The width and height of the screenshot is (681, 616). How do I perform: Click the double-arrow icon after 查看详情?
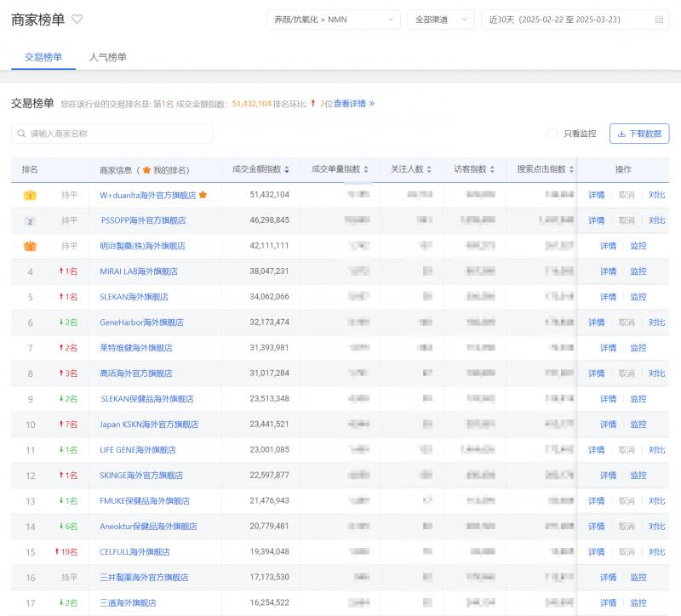point(372,103)
